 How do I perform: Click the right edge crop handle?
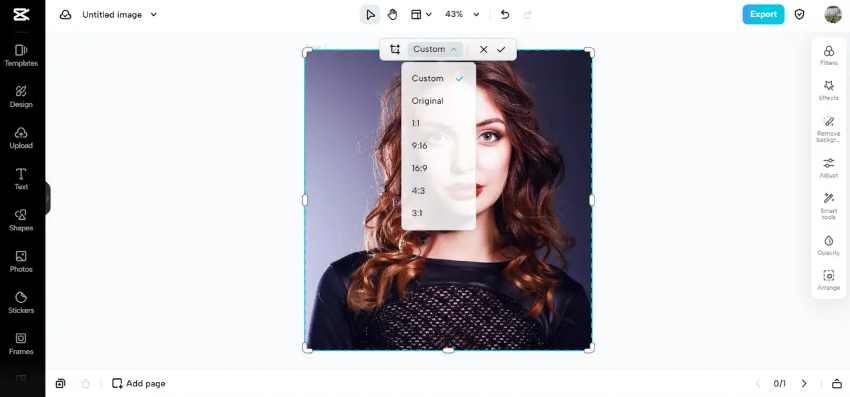[591, 200]
